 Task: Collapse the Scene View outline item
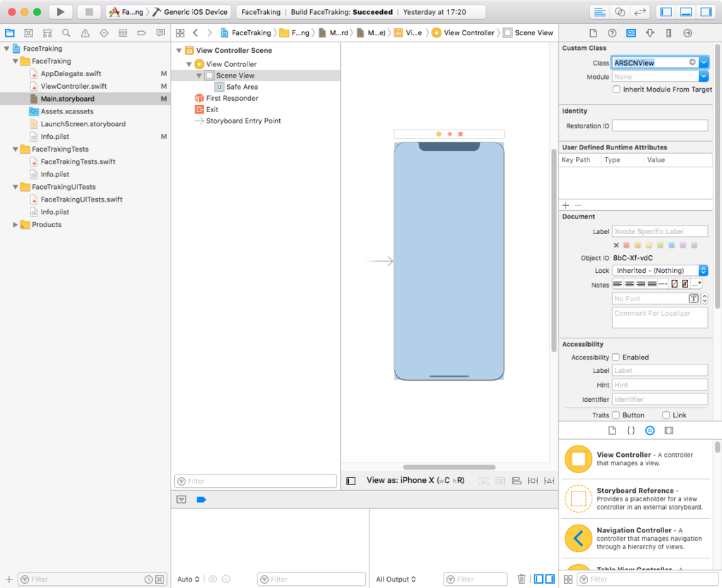(199, 75)
